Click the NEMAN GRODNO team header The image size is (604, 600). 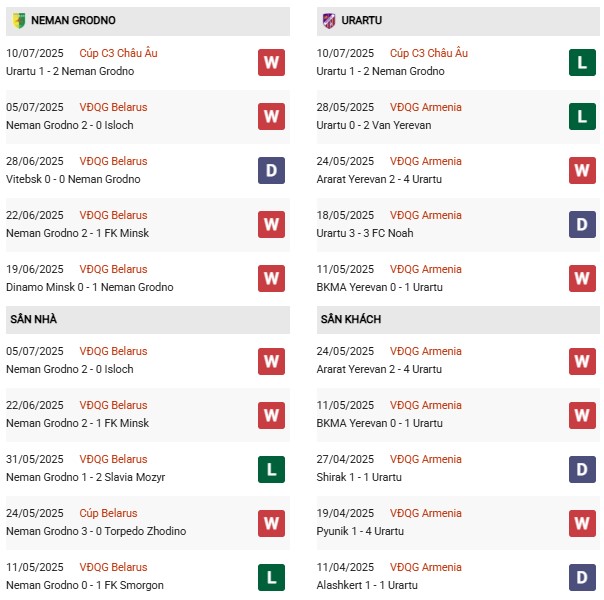pyautogui.click(x=73, y=20)
